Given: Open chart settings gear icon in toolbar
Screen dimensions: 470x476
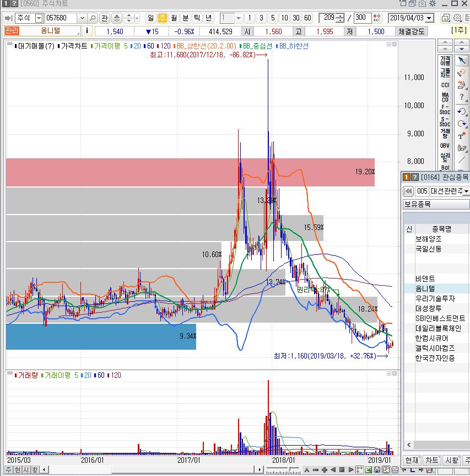Looking at the screenshot, I should pyautogui.click(x=457, y=18).
